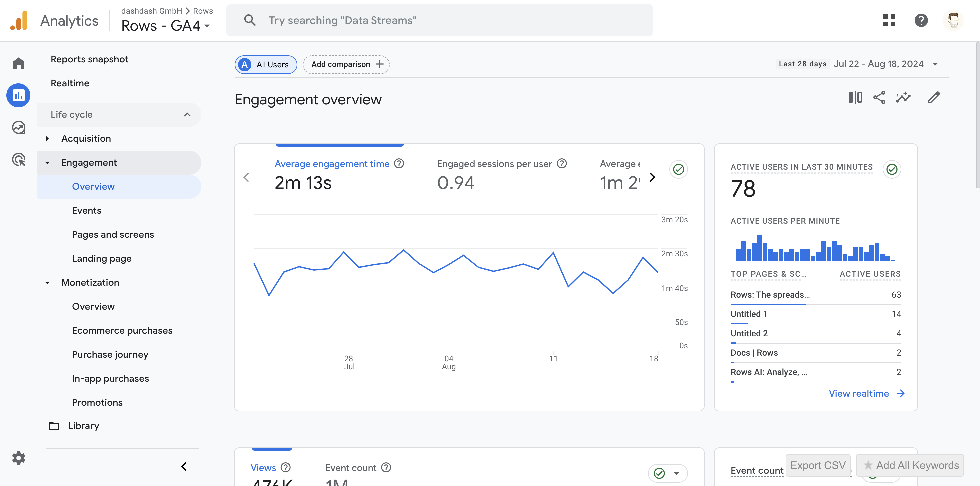Click the 'Untitled 1' row

click(816, 314)
